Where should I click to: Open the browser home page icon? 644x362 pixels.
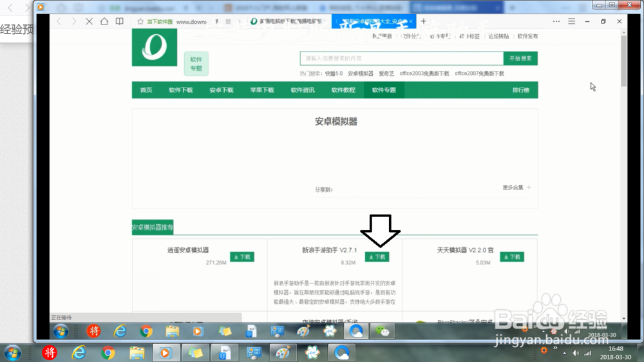(x=104, y=21)
